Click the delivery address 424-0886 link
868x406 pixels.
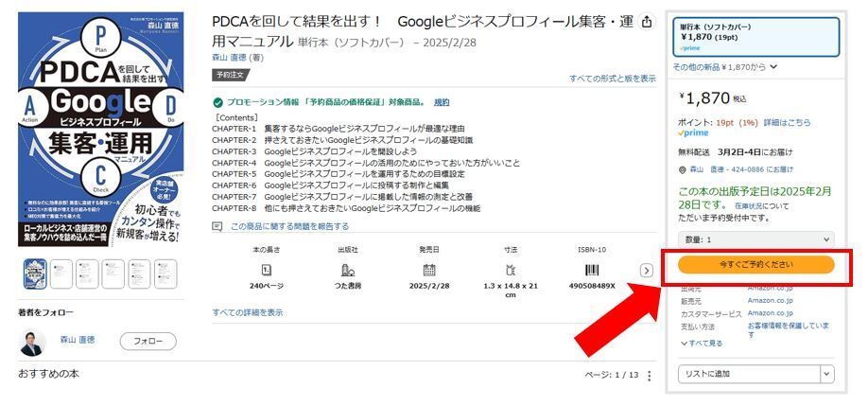click(741, 169)
